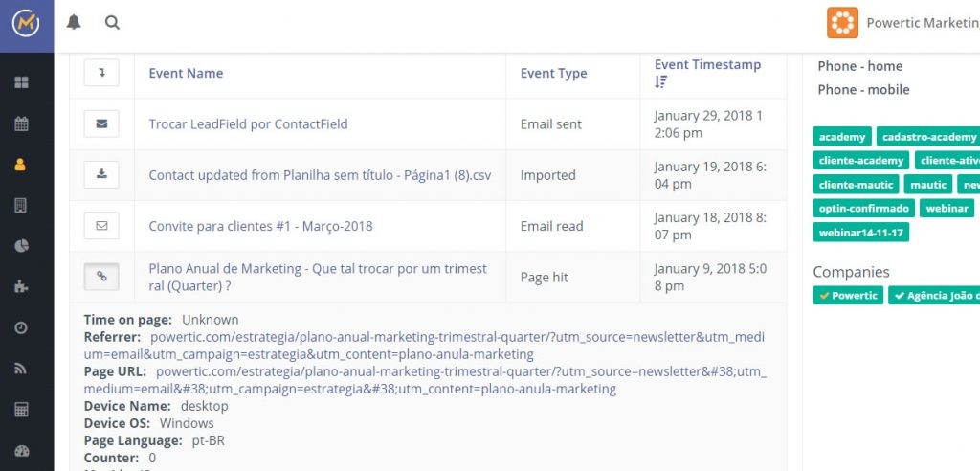The width and height of the screenshot is (980, 471).
Task: Click the Powertic company badge
Action: [x=848, y=295]
